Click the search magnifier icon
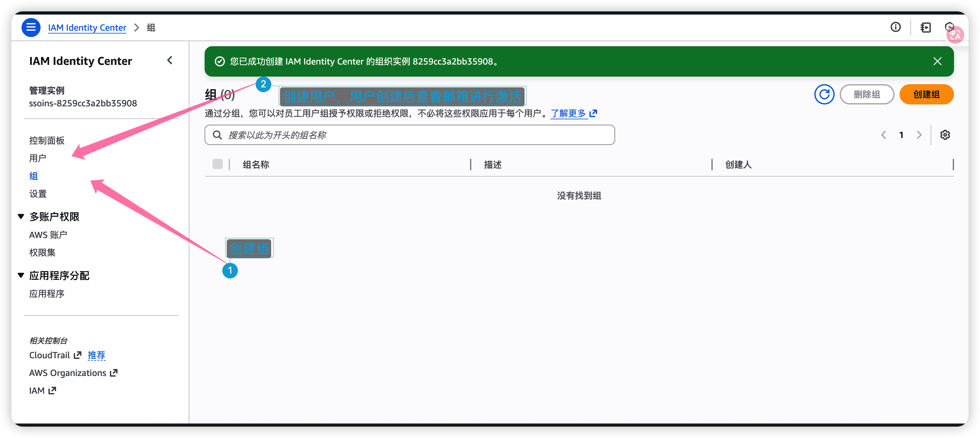980x438 pixels. (x=217, y=135)
